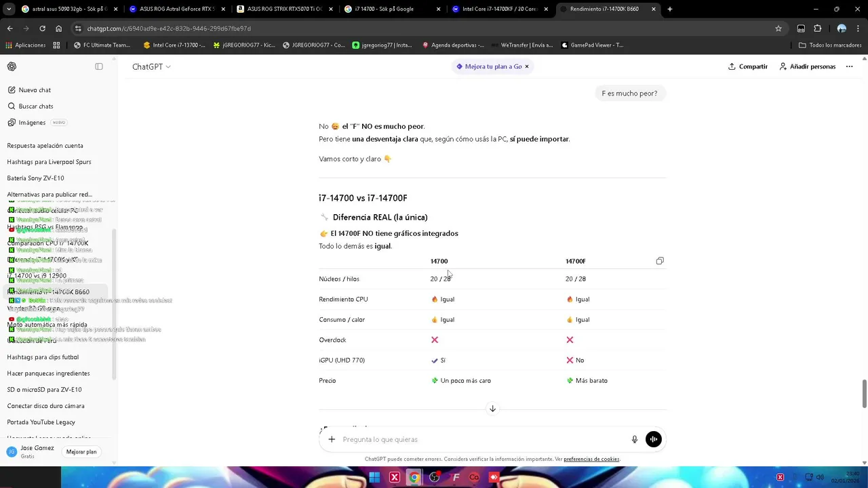Open Jose Gomez account menu
868x488 pixels.
[33, 451]
